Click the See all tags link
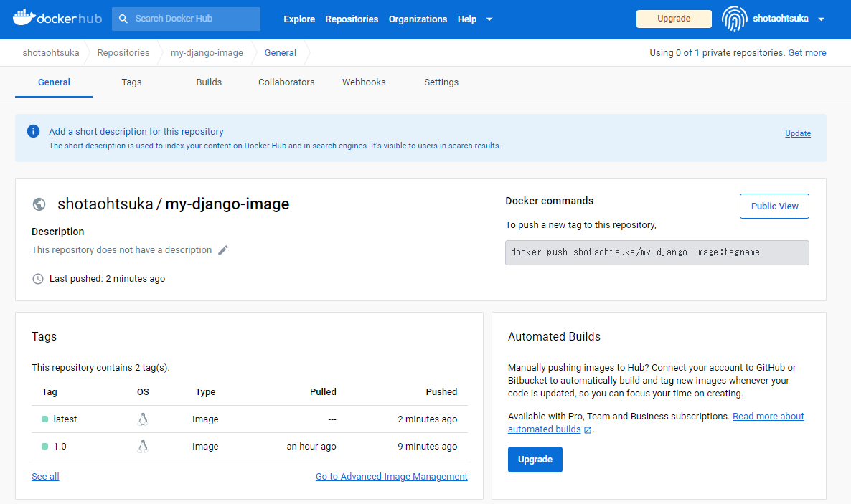 coord(45,476)
